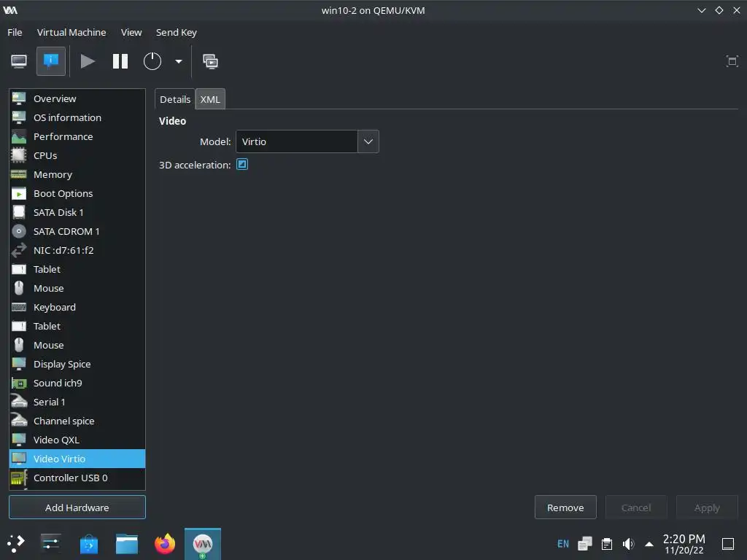This screenshot has height=560, width=747.
Task: Select SATA Disk 1
Action: click(77, 212)
